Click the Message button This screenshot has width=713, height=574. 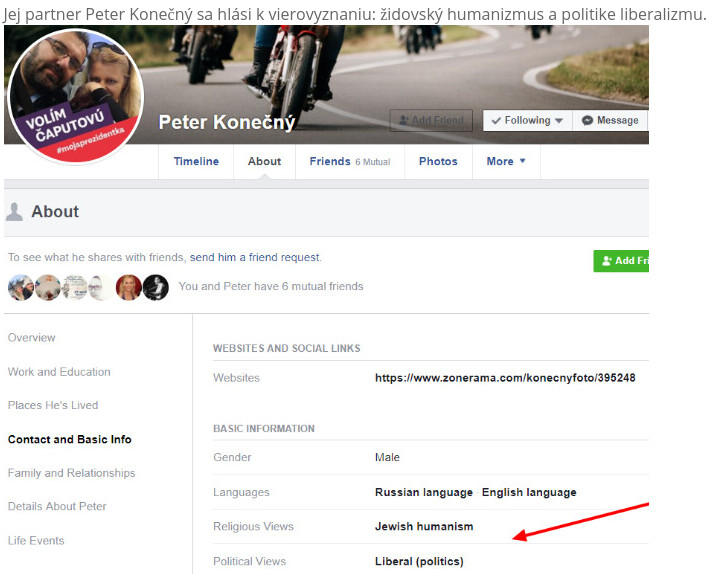point(610,121)
